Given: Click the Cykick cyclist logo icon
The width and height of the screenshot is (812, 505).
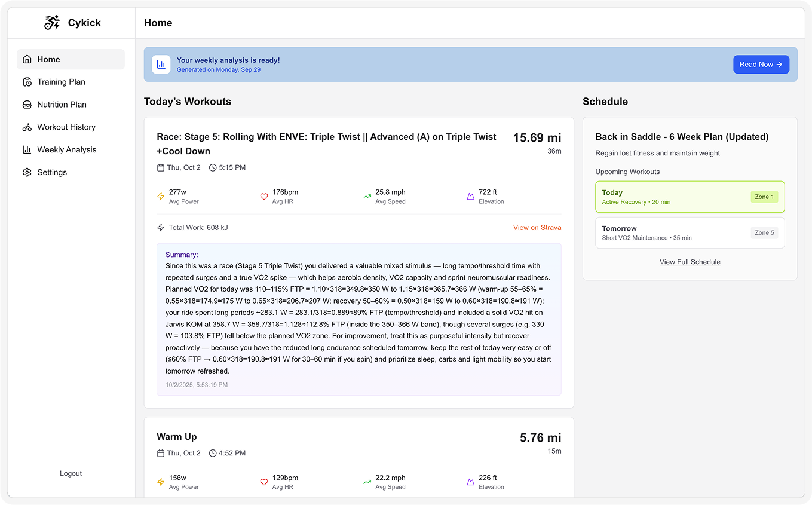Looking at the screenshot, I should [53, 23].
